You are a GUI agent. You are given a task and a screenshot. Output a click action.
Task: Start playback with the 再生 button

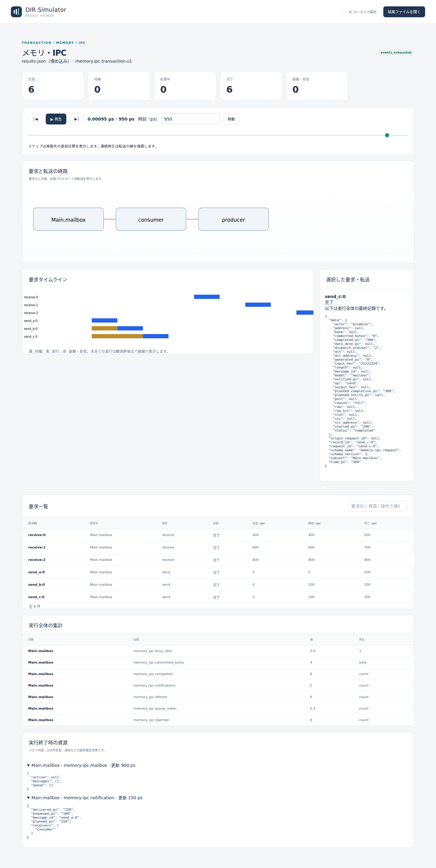pos(56,119)
